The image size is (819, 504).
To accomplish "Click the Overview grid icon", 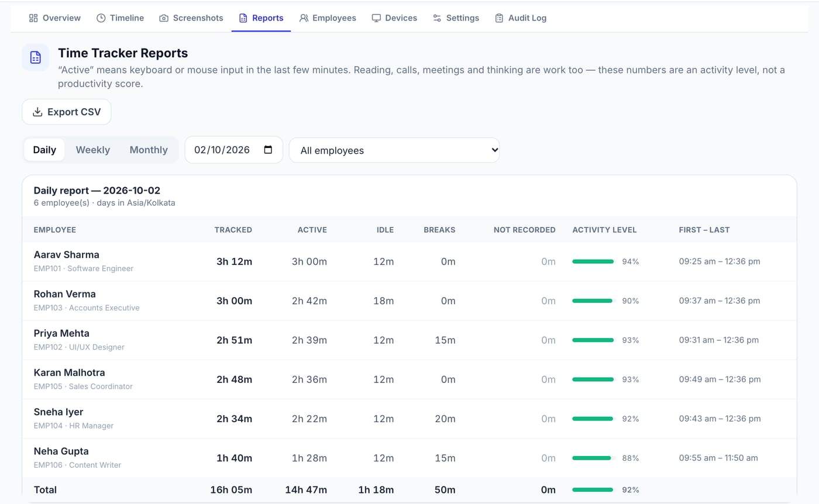I will 33,18.
